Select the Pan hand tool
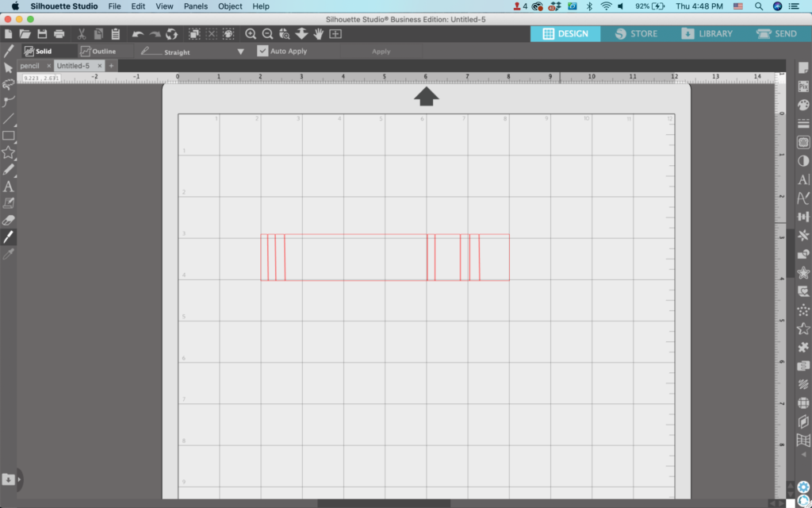812x508 pixels. coord(319,34)
